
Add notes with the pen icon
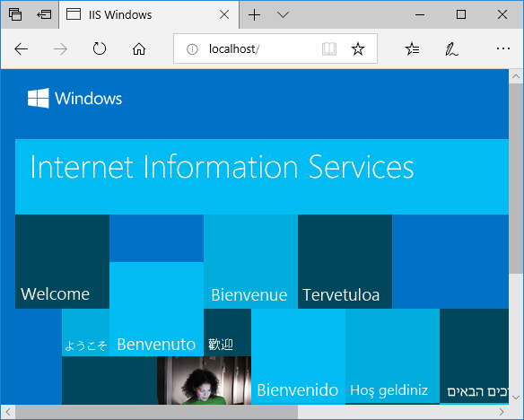pyautogui.click(x=451, y=49)
